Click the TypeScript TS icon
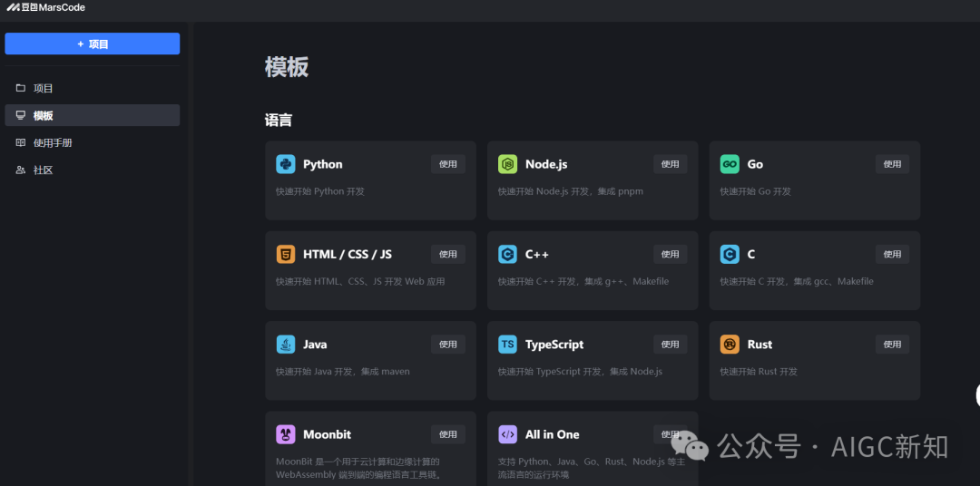Screen dimensions: 980x486 507,345
